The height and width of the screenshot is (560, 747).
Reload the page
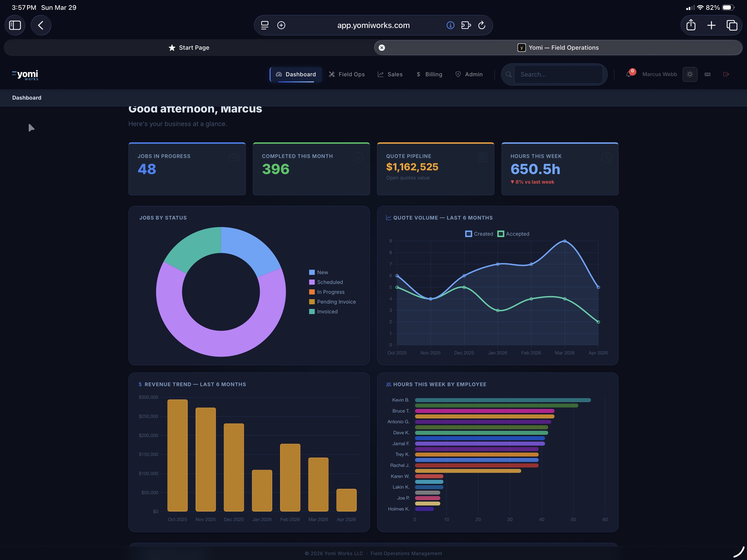tap(482, 25)
